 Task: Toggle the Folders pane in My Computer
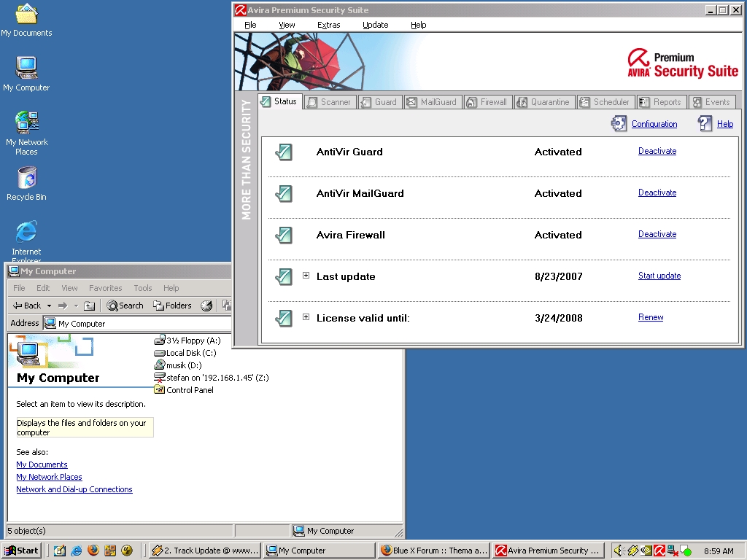(x=172, y=306)
